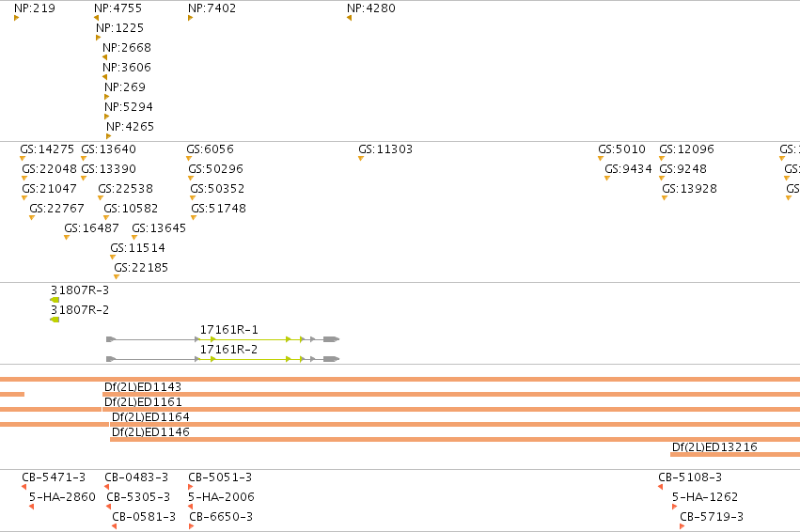800x532 pixels.
Task: Select the green 31807R-2 exon glyph
Action: (x=55, y=320)
